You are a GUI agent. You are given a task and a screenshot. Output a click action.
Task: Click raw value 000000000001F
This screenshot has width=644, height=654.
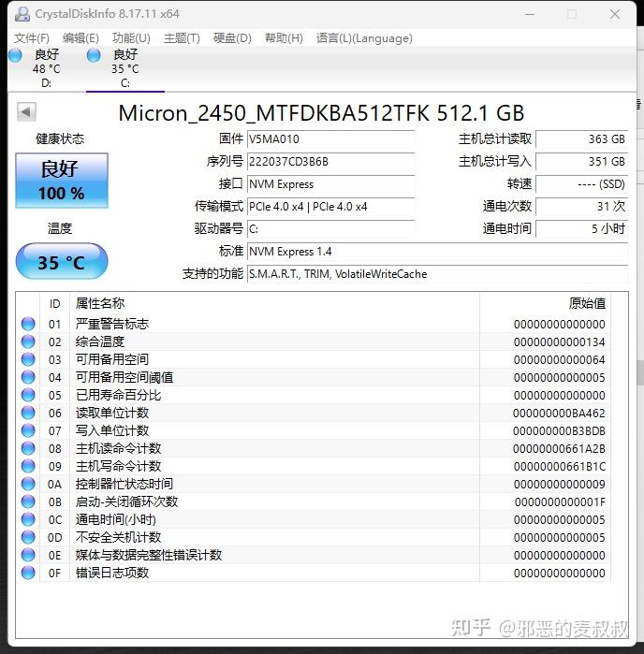[560, 501]
